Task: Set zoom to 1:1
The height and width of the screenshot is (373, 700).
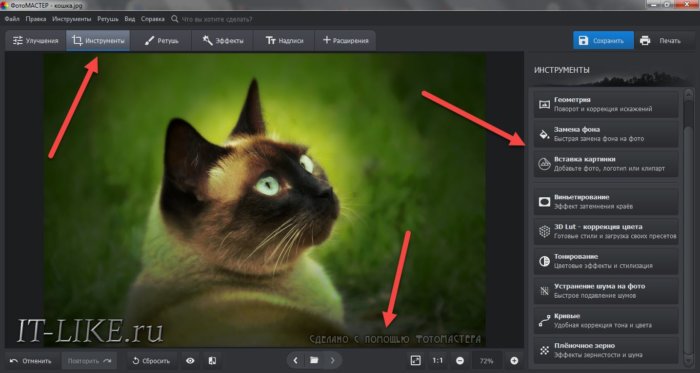Action: (x=438, y=361)
